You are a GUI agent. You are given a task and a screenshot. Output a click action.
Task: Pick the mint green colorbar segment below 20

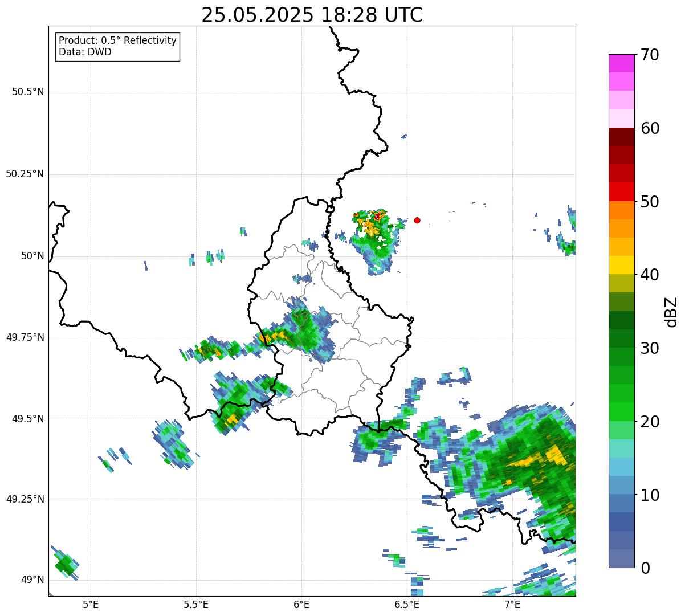tap(621, 430)
